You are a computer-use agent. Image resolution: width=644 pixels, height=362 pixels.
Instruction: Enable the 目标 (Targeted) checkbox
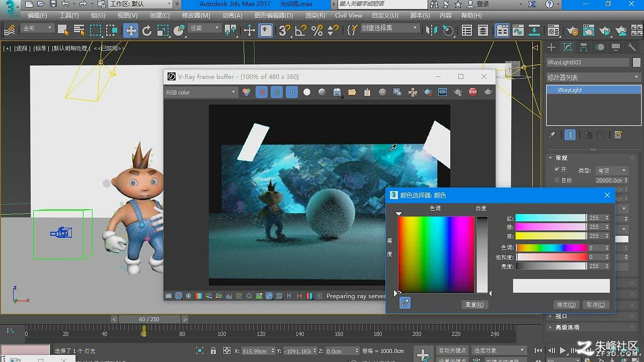tap(557, 180)
